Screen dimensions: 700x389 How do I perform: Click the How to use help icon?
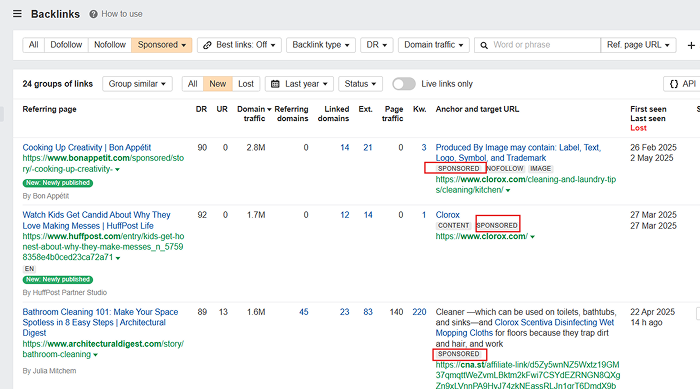(93, 14)
